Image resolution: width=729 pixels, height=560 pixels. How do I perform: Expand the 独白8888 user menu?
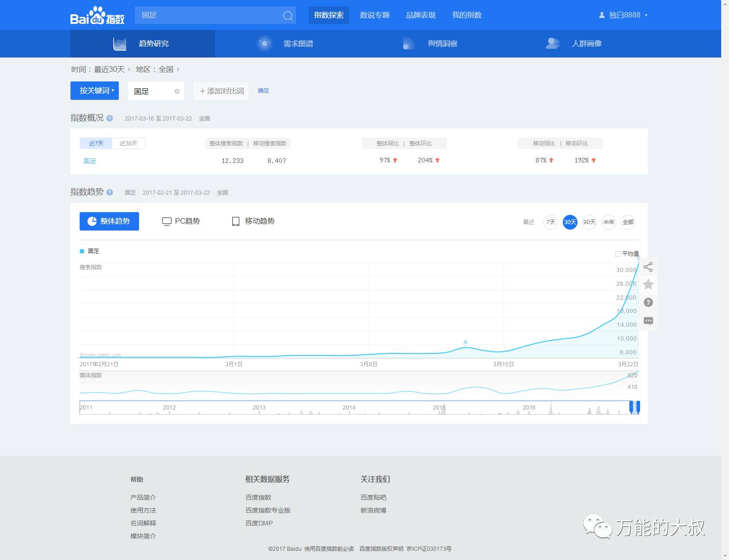pyautogui.click(x=624, y=15)
